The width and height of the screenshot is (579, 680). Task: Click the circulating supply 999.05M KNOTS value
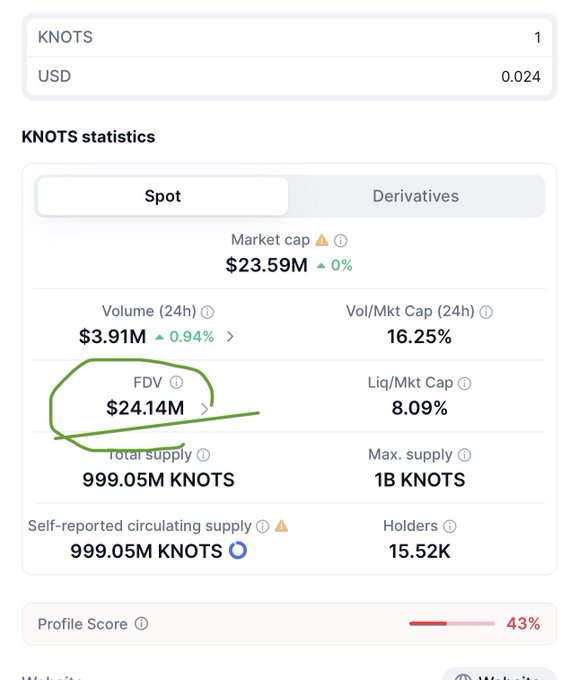click(146, 552)
